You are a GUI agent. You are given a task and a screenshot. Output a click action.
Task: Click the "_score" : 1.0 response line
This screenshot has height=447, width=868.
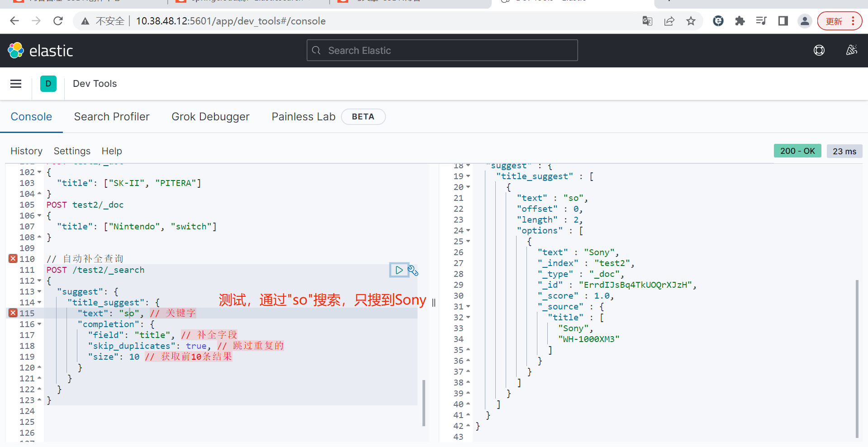pyautogui.click(x=575, y=295)
